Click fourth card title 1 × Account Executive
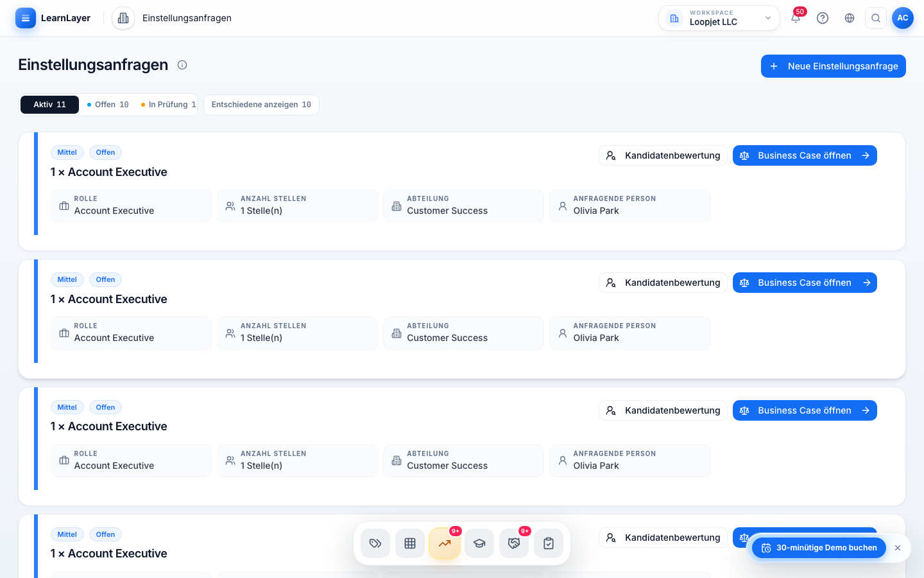Screen dimensions: 924x578 [x=108, y=554]
